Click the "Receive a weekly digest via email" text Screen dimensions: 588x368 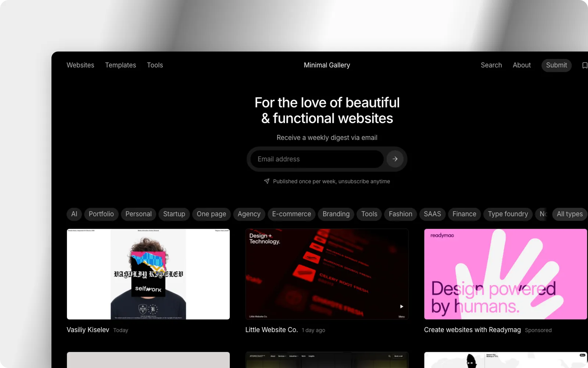click(x=327, y=138)
